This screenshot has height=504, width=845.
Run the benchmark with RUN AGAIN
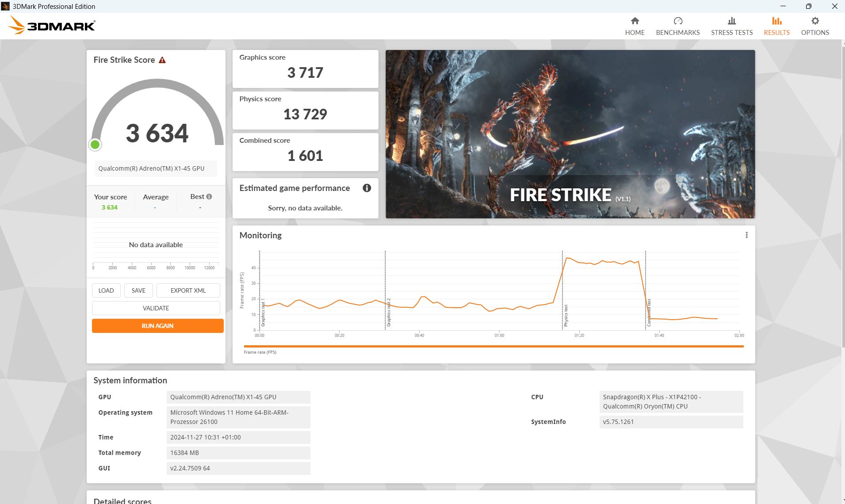coord(157,326)
